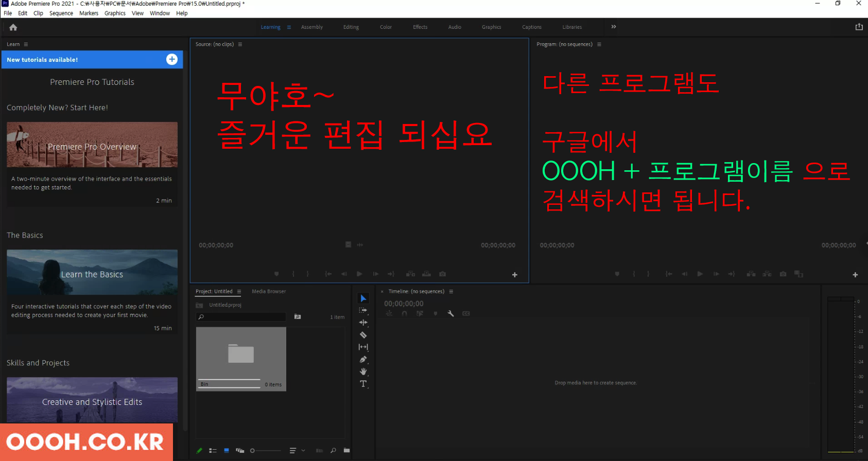Viewport: 868px width, 461px height.
Task: Open Project panel menu
Action: pyautogui.click(x=239, y=291)
